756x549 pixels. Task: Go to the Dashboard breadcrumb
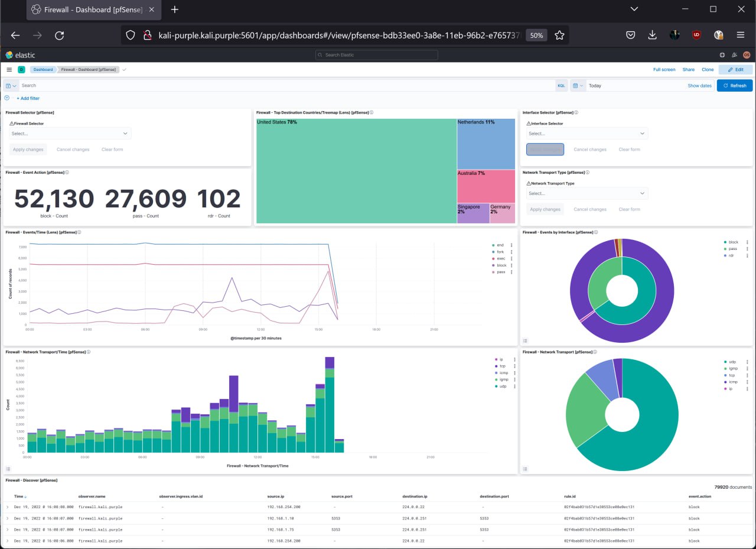[43, 70]
